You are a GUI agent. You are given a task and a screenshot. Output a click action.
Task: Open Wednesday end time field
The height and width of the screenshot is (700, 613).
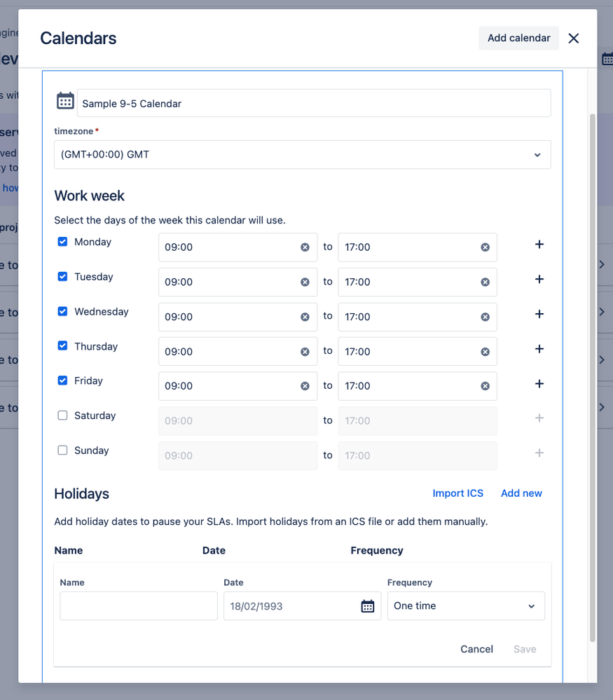(418, 317)
